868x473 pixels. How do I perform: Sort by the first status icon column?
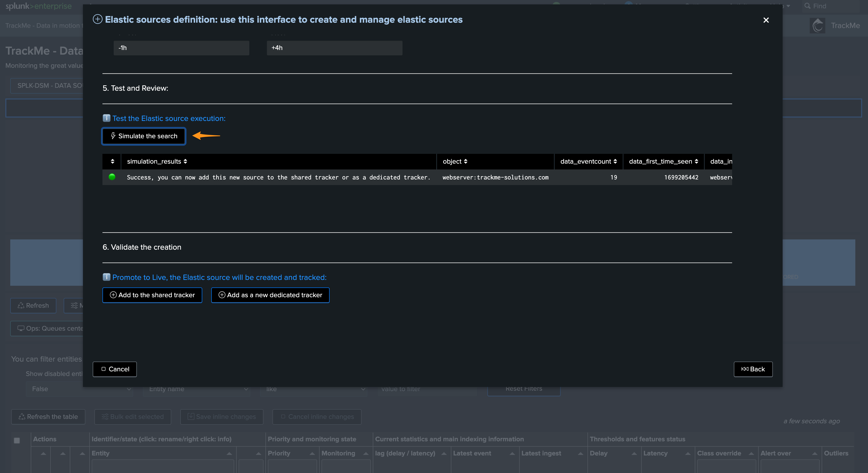click(112, 161)
